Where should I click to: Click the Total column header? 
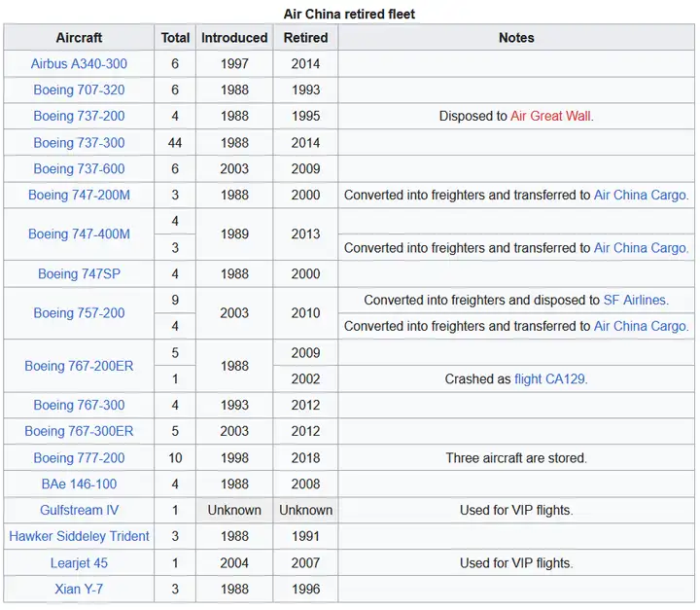(x=175, y=38)
